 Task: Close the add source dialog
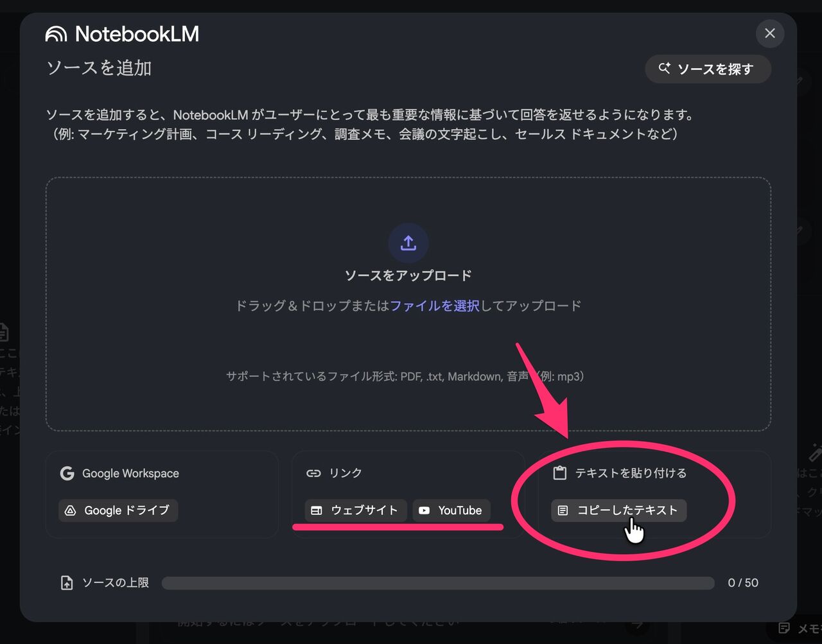(770, 33)
